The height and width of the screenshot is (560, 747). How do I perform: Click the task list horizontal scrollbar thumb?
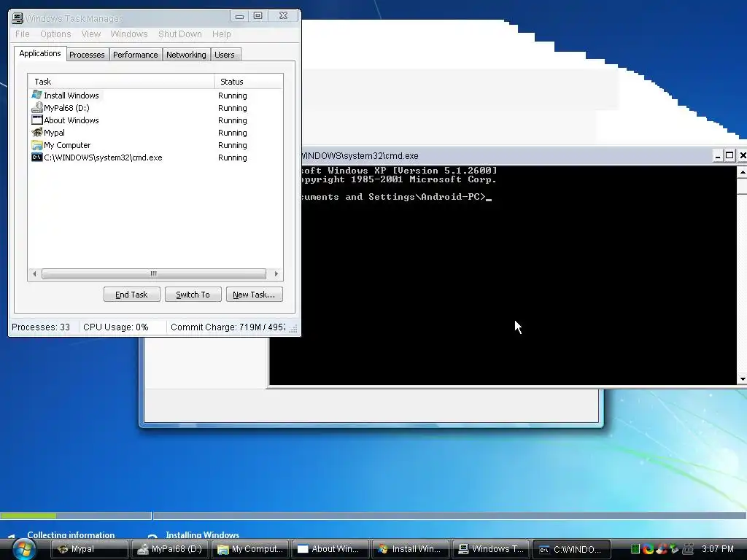(x=153, y=274)
